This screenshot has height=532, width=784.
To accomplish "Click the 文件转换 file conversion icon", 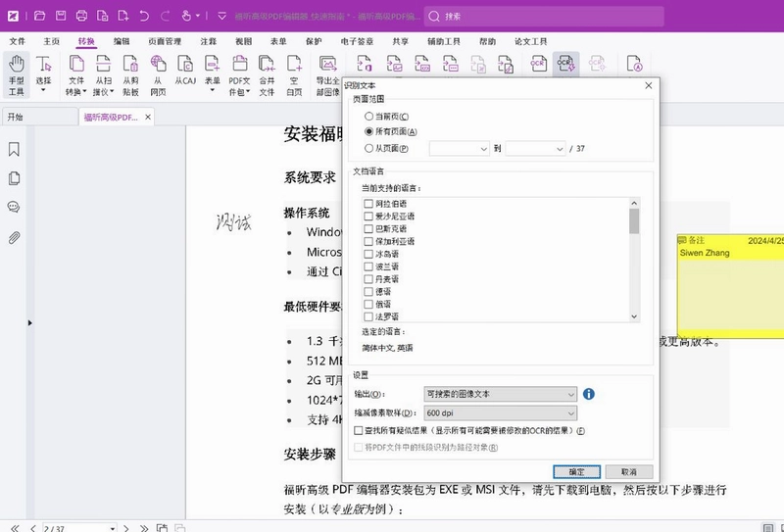I will tap(76, 64).
